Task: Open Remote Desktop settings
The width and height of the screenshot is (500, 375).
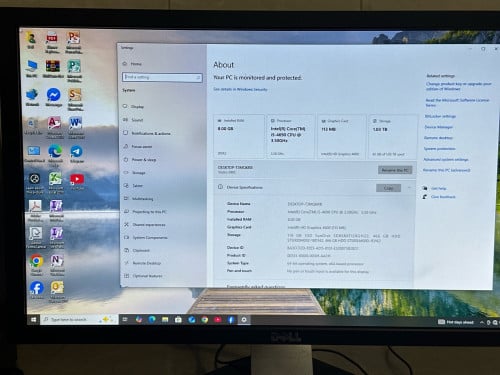Action: 143,263
